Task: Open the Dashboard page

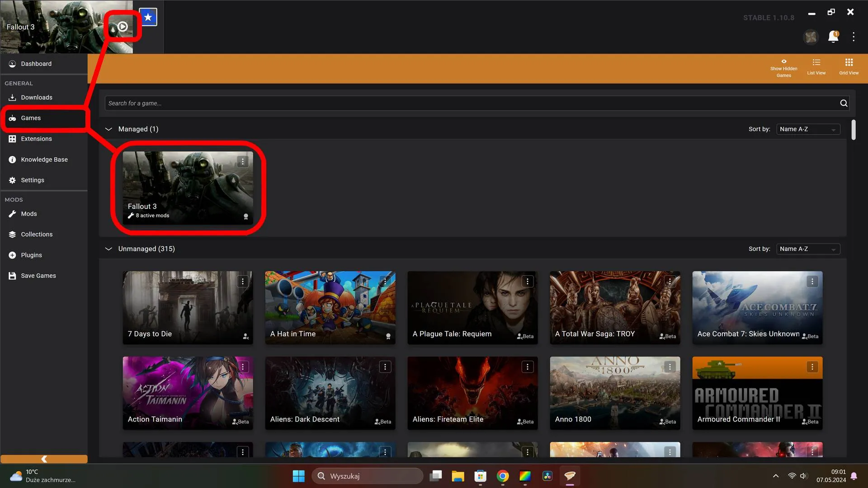Action: (44, 64)
